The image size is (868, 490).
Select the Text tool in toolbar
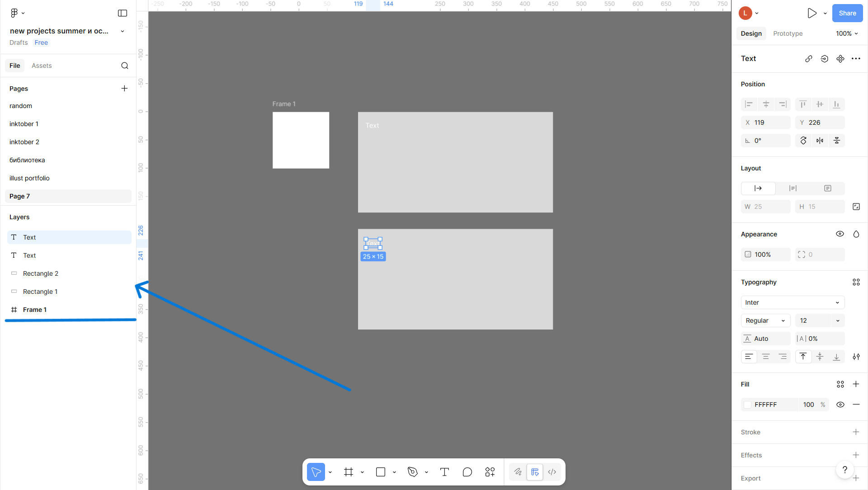coord(444,472)
